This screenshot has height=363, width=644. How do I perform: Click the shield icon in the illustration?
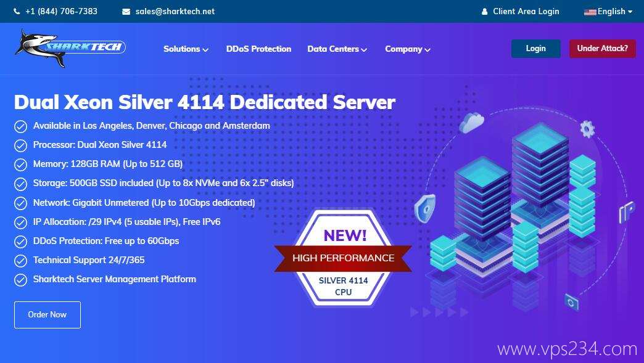(x=424, y=208)
